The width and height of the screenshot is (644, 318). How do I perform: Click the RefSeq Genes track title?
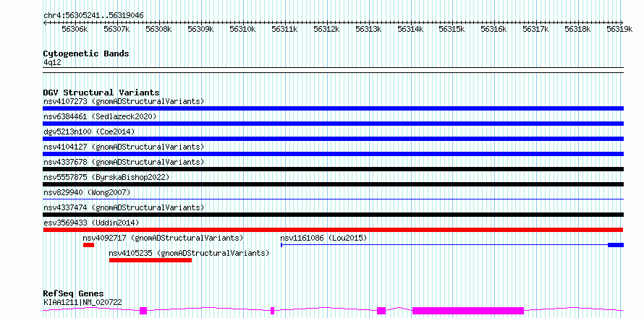[x=74, y=294]
